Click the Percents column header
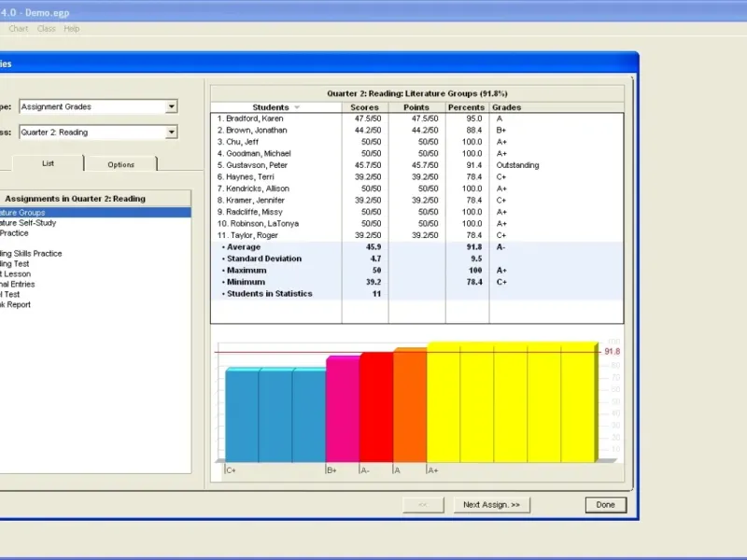Screen dimensions: 747x560 pos(466,108)
